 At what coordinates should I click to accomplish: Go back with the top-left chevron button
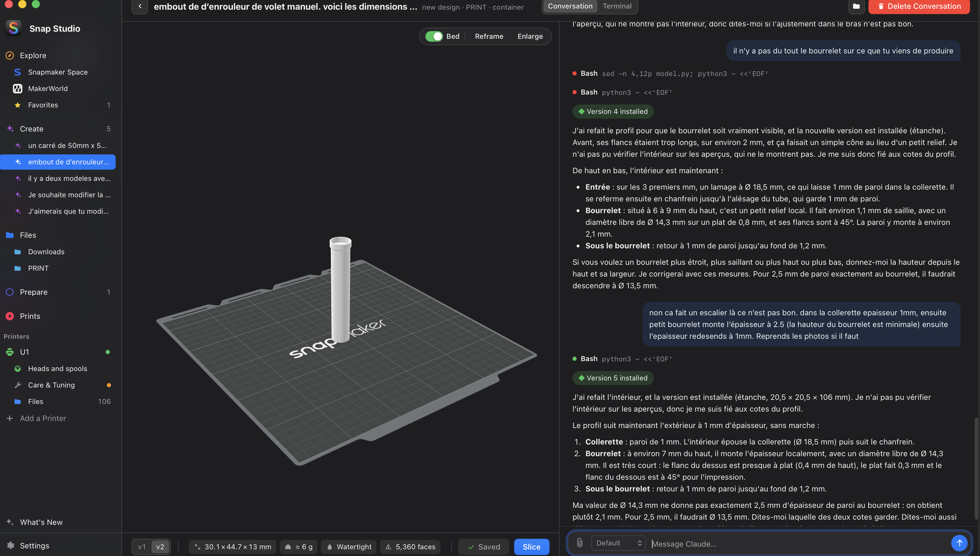pyautogui.click(x=140, y=6)
